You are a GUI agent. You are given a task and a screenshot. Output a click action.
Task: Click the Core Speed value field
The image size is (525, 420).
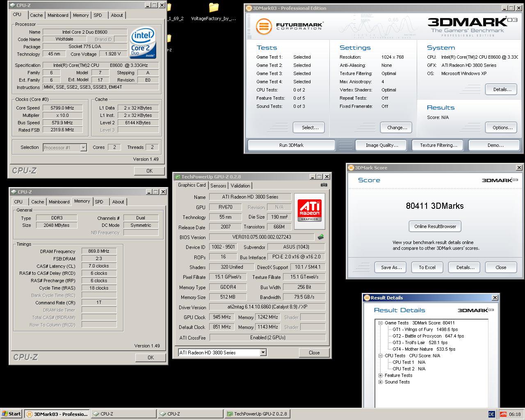tap(62, 108)
